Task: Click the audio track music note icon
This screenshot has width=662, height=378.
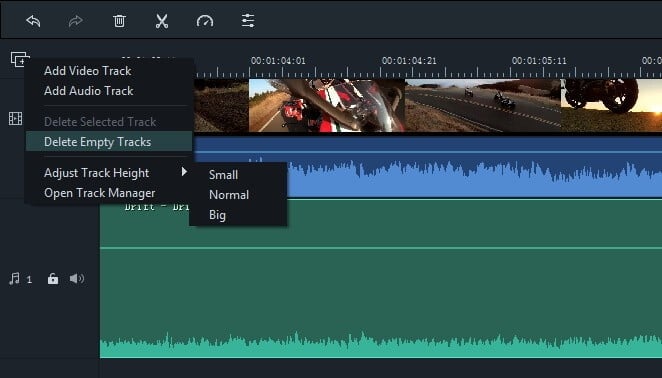Action: click(x=15, y=279)
